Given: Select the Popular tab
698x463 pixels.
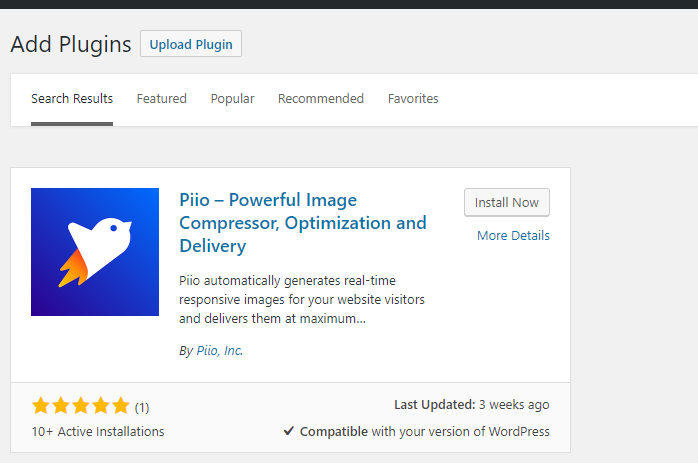Looking at the screenshot, I should 232,98.
